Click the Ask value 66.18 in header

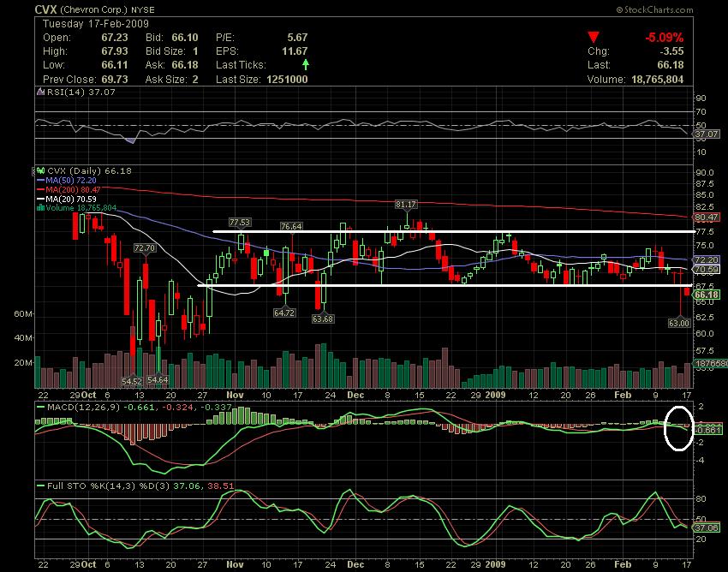185,65
